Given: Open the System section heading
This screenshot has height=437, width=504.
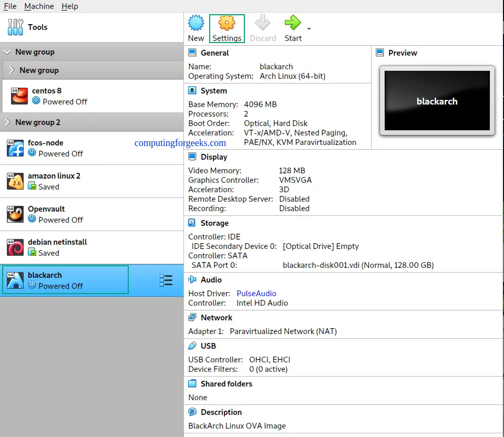Looking at the screenshot, I should 214,91.
